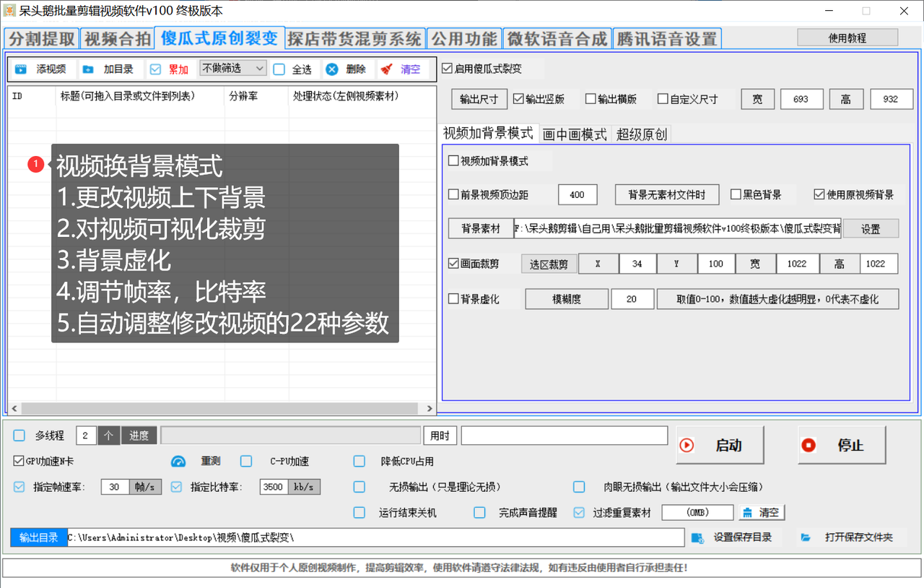Click the 删除 delete icon
The height and width of the screenshot is (588, 924).
[332, 69]
